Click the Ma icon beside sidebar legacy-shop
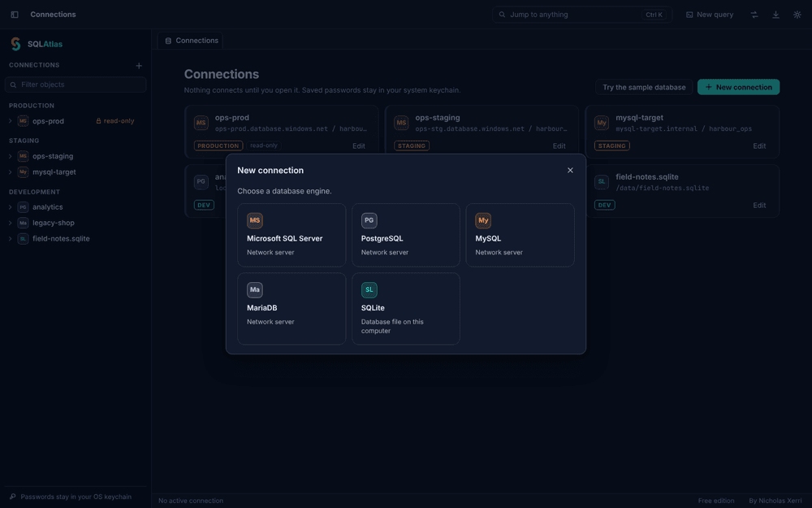Screen dimensions: 812x508 (23, 223)
